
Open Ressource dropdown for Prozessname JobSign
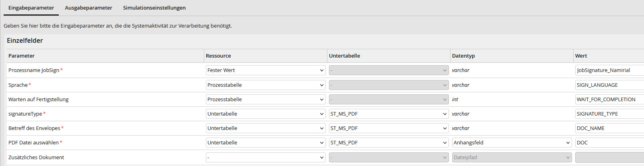[x=265, y=70]
